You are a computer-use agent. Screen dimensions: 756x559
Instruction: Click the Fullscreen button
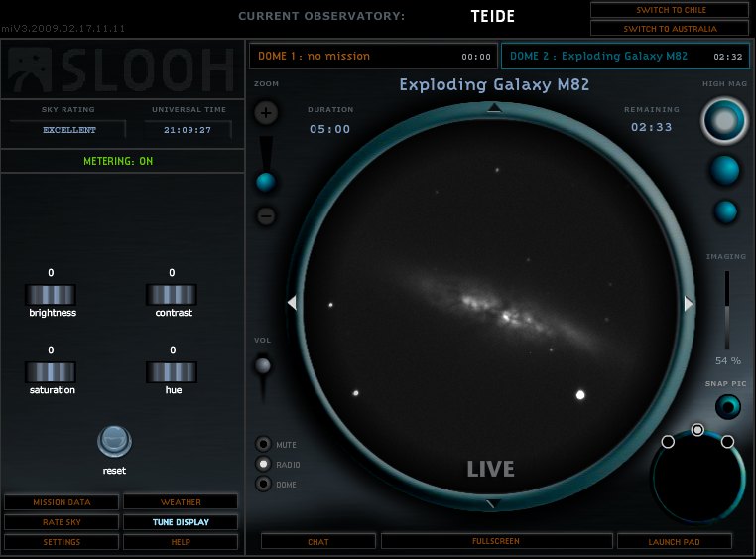point(497,541)
